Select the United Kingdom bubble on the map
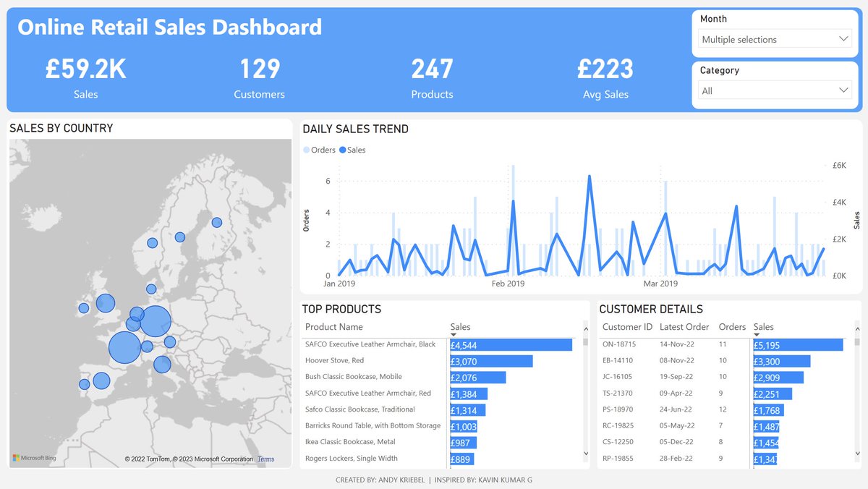Screen dimensions: 868x489 (105, 304)
